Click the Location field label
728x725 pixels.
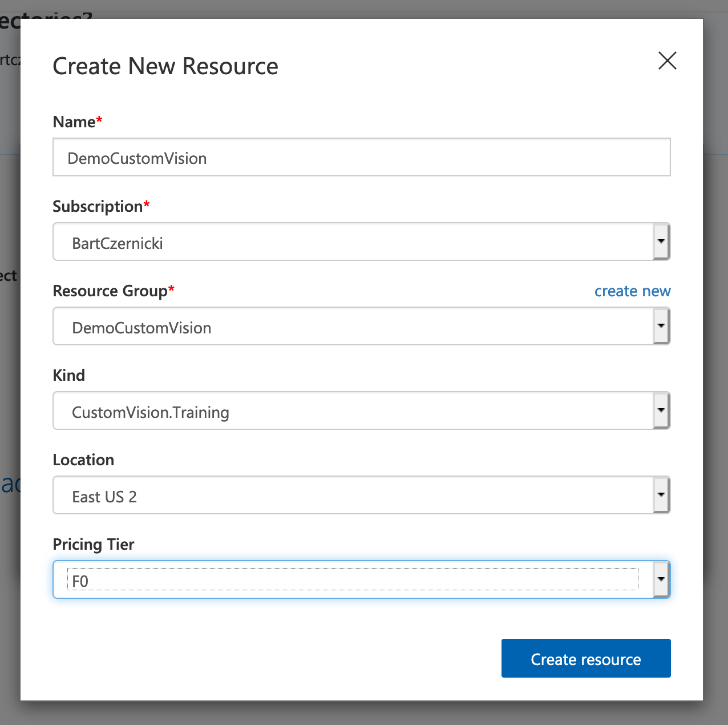point(83,460)
